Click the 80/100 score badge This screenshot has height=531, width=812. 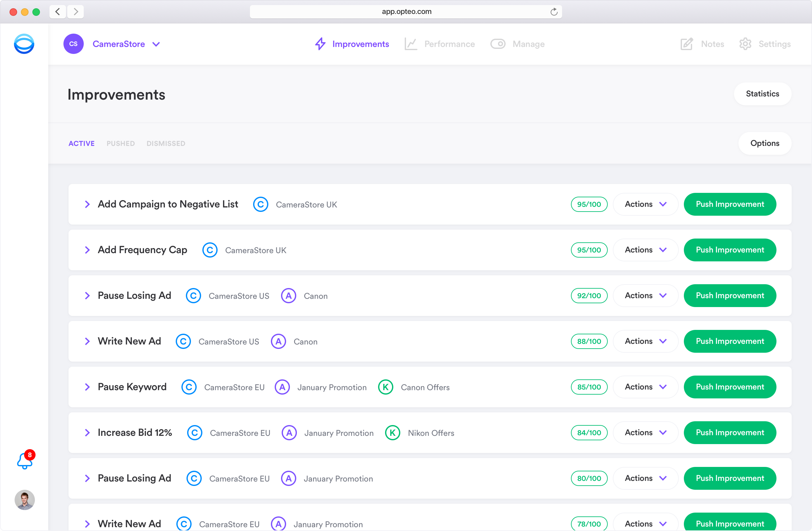click(589, 478)
